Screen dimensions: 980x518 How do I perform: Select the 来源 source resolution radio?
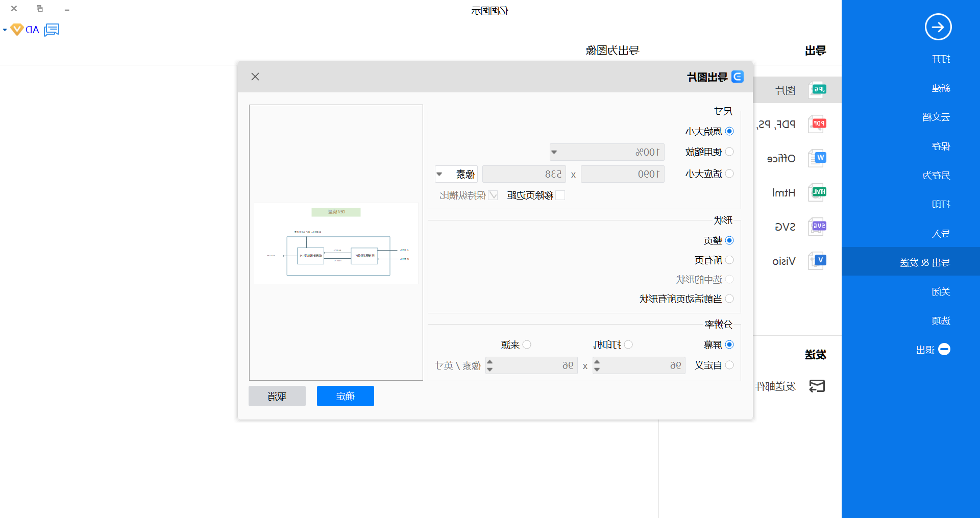tap(527, 344)
